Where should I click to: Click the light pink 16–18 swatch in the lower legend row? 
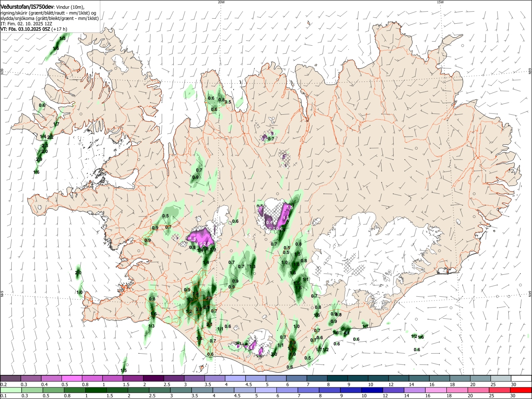click(436, 390)
